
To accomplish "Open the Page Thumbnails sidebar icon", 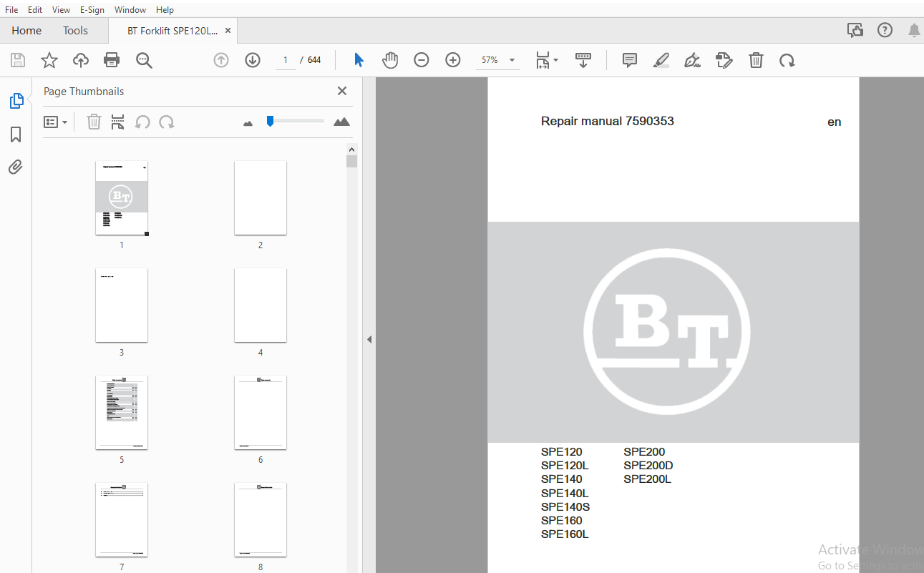I will (16, 101).
